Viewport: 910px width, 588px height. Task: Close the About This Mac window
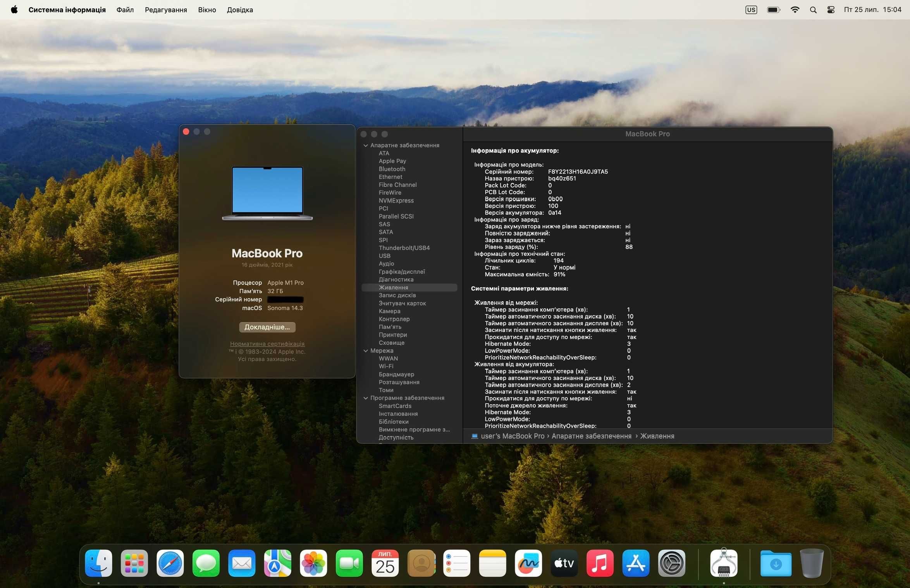(x=186, y=132)
